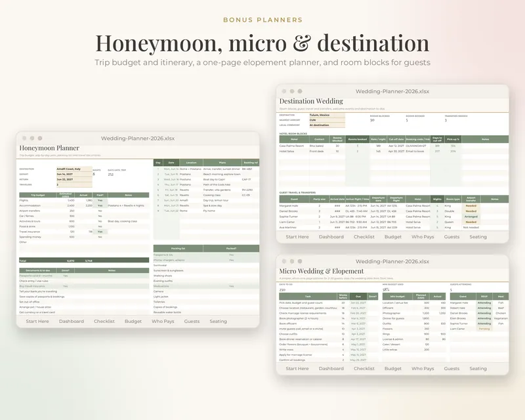The height and width of the screenshot is (420, 525).
Task: Click Accommodation row in Trip budget table
Action: tap(84, 205)
